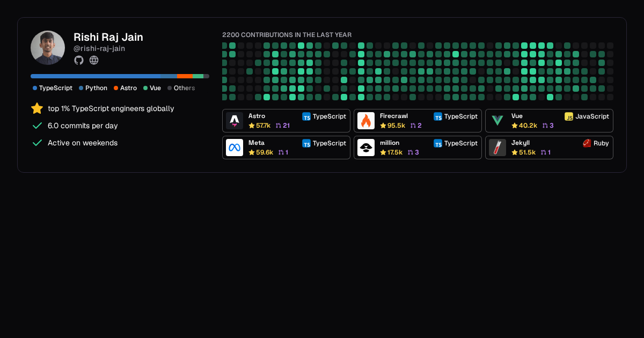Open the Jekyll repository name
Screen dimensions: 644x338
coord(521,143)
